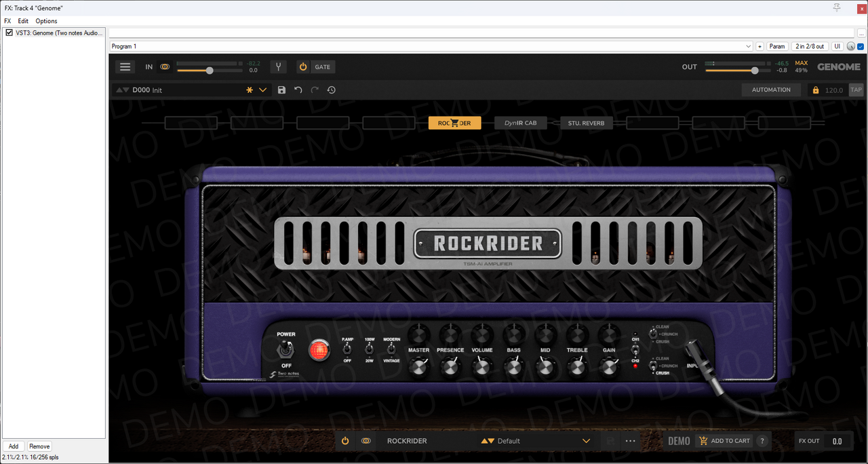Uncheck the VST3: Genome plugin checkbox

(9, 33)
